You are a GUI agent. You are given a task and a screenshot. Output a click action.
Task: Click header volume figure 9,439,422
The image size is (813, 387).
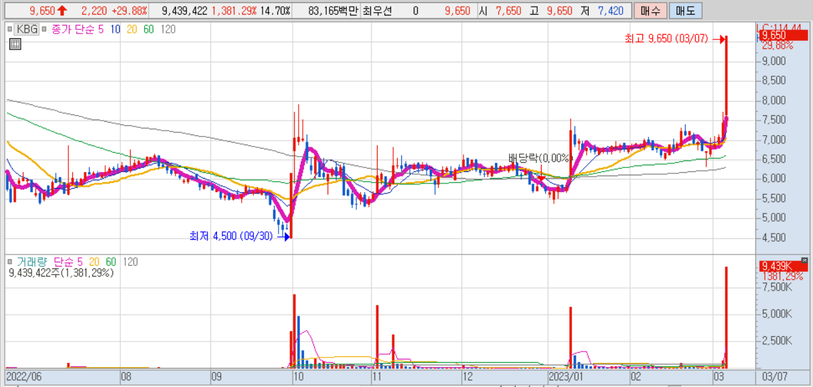[x=185, y=10]
